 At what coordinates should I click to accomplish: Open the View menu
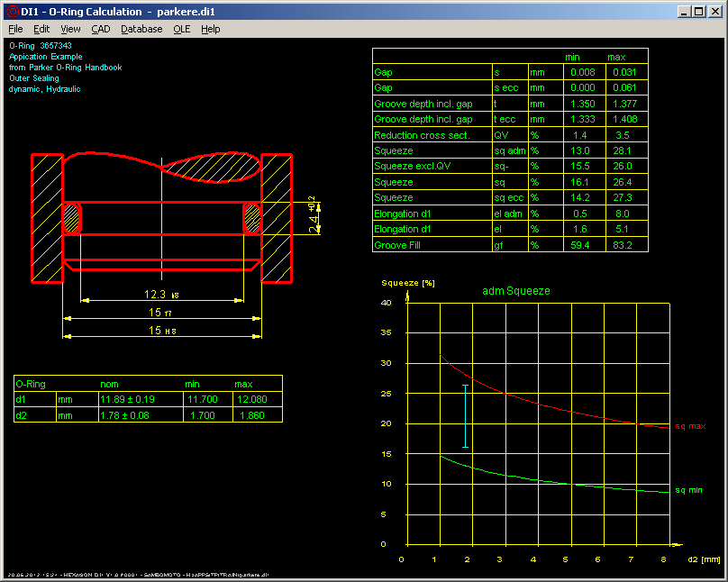pos(70,29)
